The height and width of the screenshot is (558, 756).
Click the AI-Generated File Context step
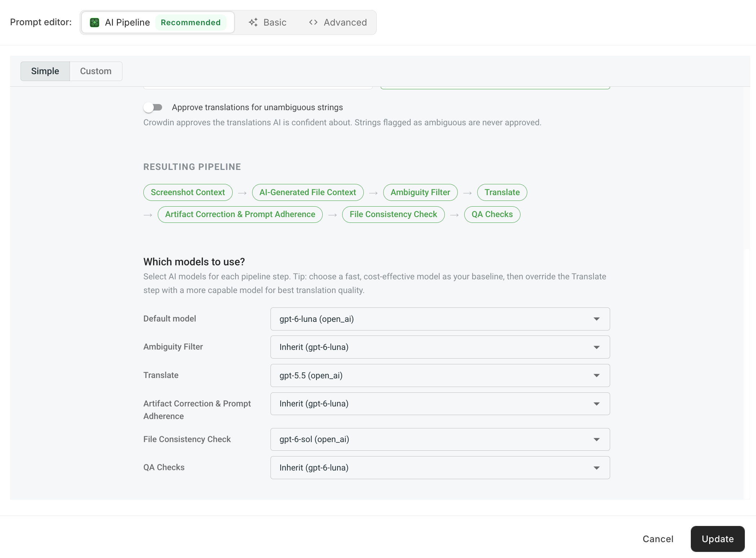pyautogui.click(x=308, y=192)
